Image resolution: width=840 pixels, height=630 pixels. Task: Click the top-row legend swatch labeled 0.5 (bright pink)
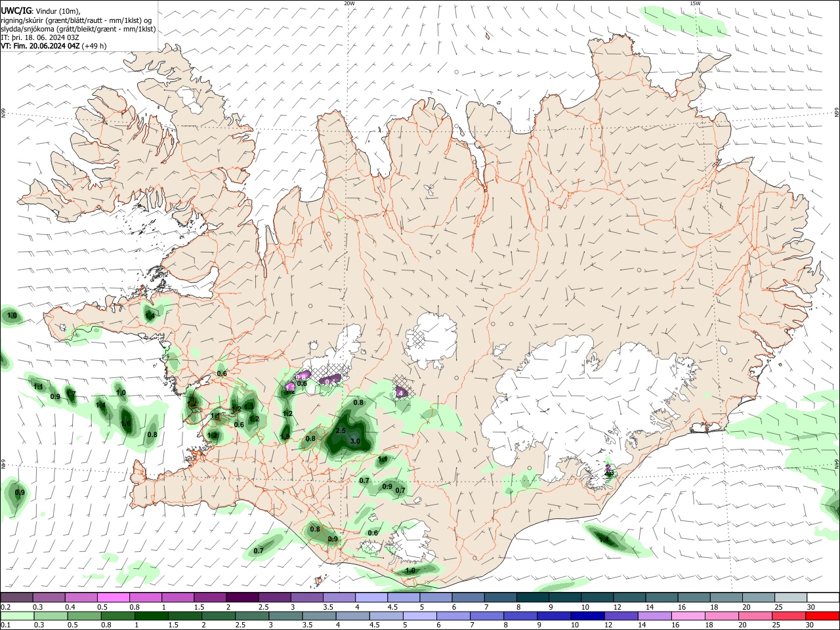tap(113, 598)
